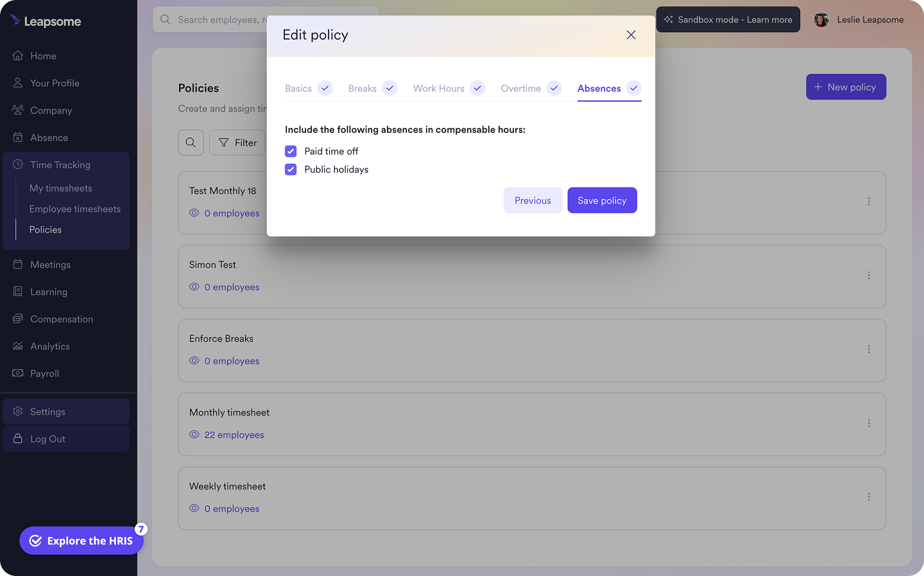This screenshot has height=576, width=924.
Task: Open the Filter dropdown
Action: coord(237,142)
